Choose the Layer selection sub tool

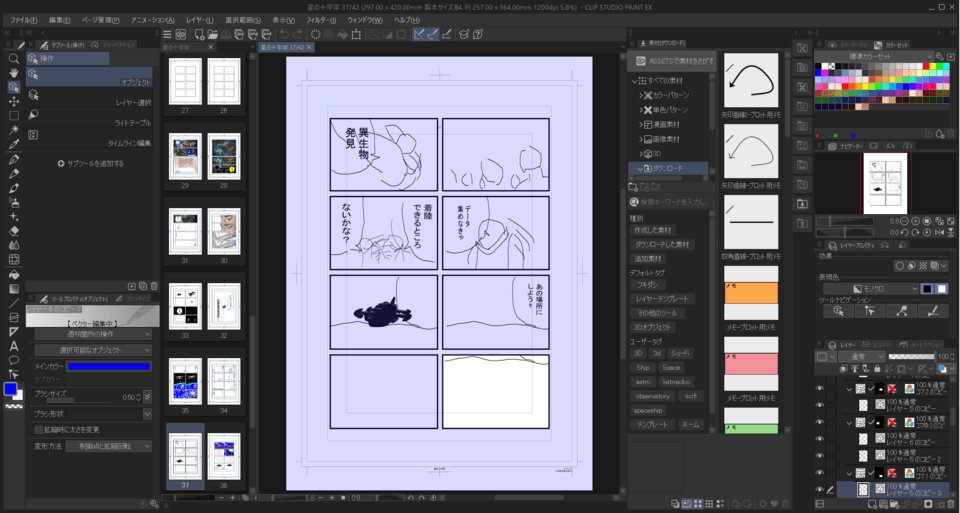tap(89, 98)
